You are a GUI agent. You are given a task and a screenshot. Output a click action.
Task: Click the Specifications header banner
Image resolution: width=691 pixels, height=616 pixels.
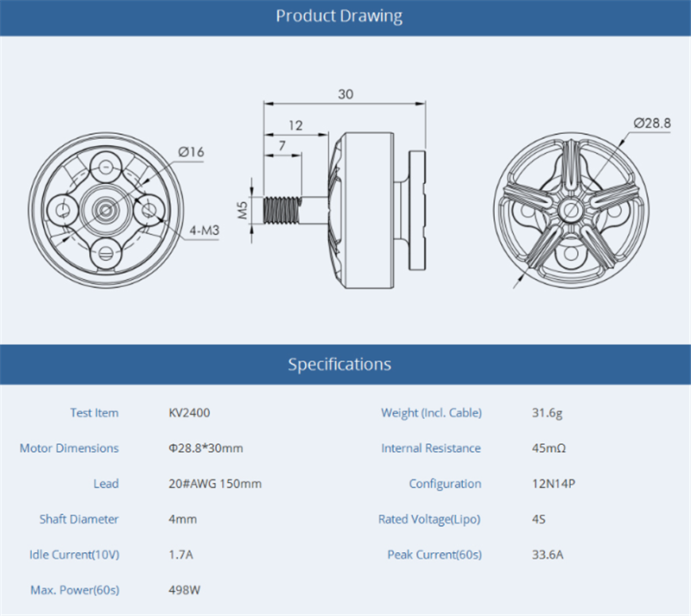345,365
